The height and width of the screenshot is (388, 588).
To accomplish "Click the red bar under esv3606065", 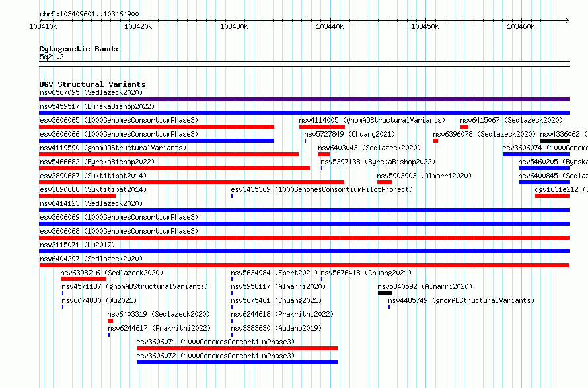I will click(157, 127).
